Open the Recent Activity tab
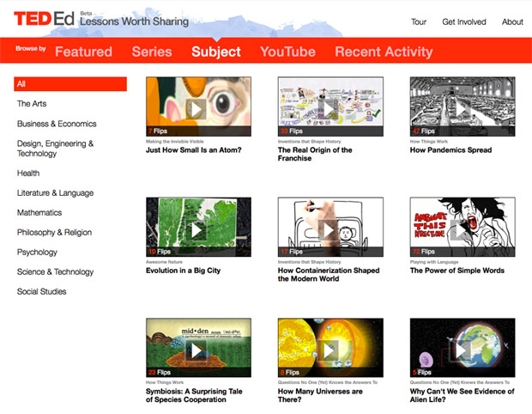The height and width of the screenshot is (414, 532). tap(384, 52)
